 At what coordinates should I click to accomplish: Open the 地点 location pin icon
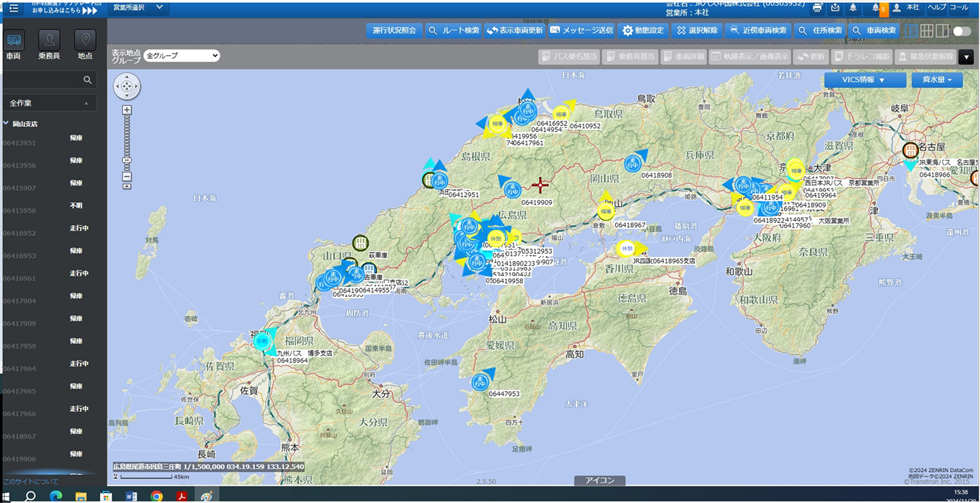[x=85, y=41]
